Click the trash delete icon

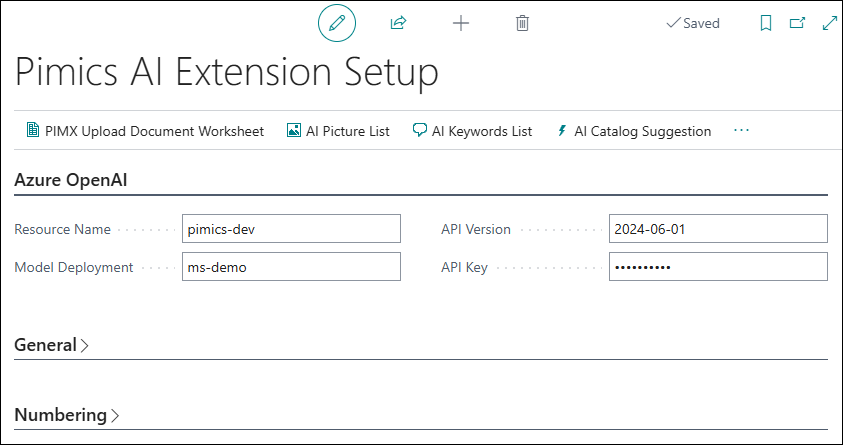tap(523, 23)
